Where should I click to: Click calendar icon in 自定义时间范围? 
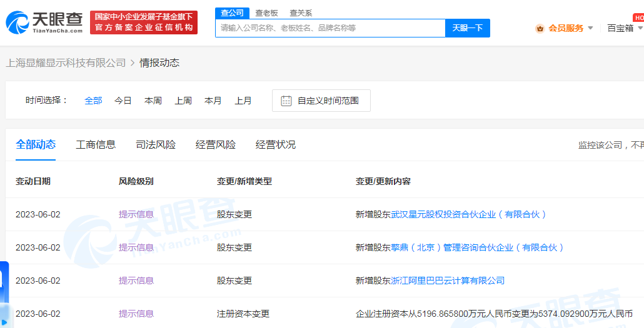[286, 101]
